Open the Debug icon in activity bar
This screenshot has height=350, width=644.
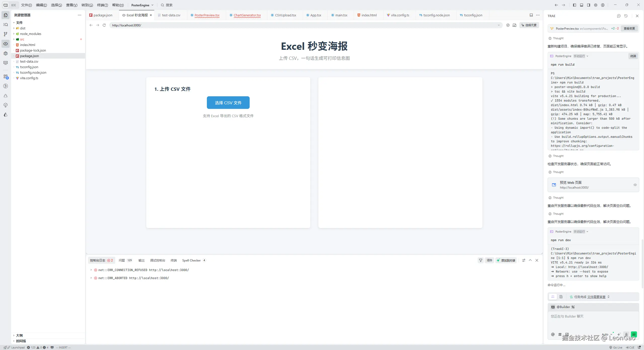(6, 53)
